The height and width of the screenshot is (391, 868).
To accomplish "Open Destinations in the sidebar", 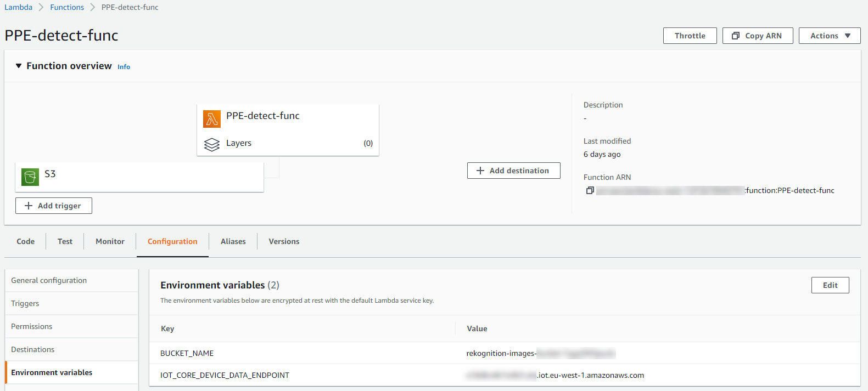I will 71,349.
